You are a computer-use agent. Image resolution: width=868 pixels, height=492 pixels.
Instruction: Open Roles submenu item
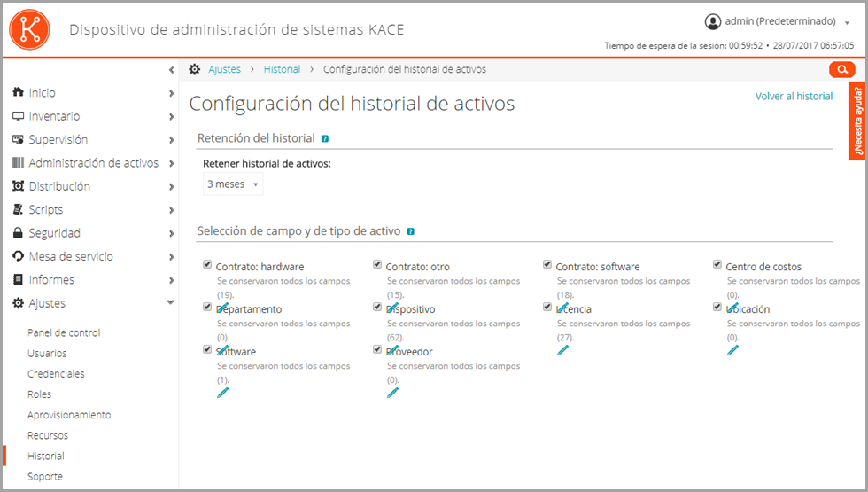tap(39, 394)
